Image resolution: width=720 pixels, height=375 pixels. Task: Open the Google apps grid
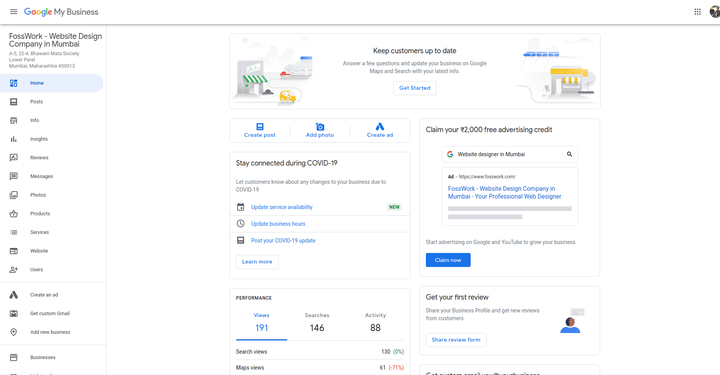pyautogui.click(x=697, y=12)
